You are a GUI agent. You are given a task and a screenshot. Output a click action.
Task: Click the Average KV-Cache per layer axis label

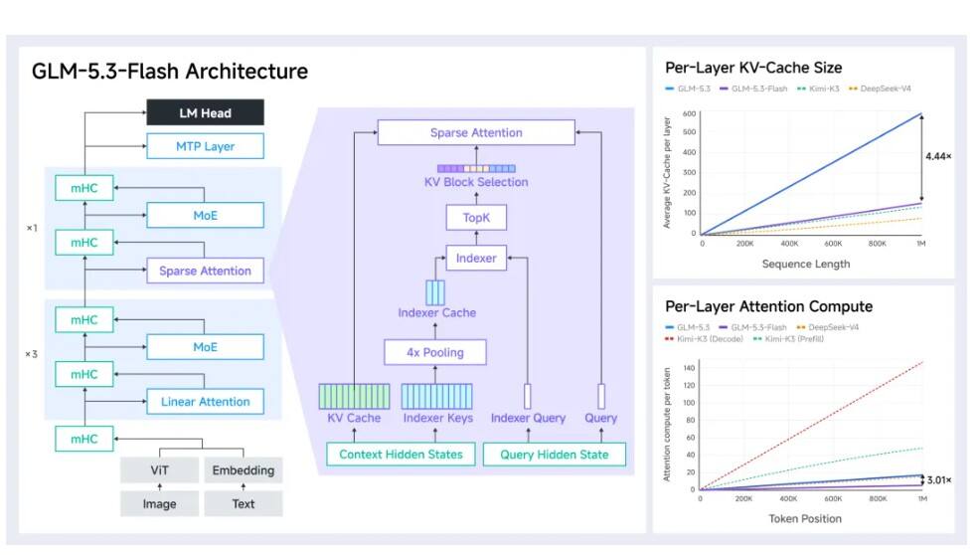[x=667, y=173]
